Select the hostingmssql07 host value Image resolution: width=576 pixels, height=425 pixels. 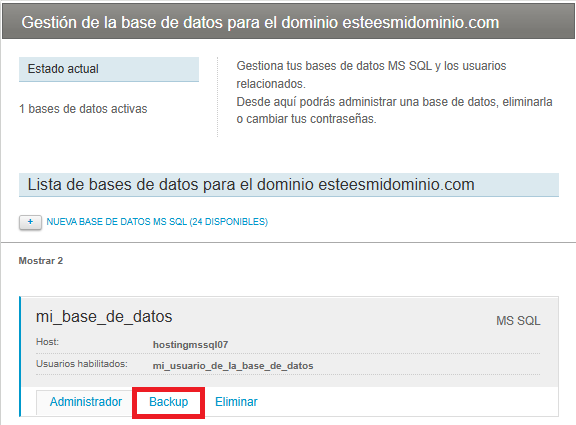191,345
